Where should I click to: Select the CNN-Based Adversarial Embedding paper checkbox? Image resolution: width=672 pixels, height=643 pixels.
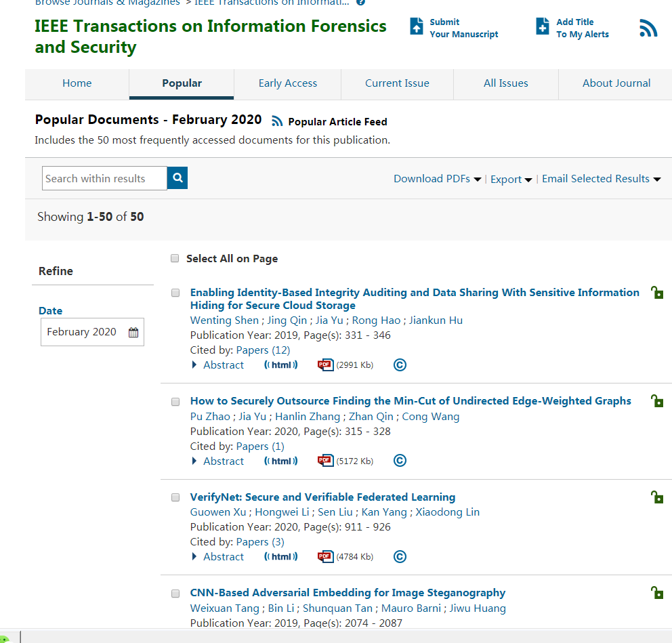click(x=175, y=593)
